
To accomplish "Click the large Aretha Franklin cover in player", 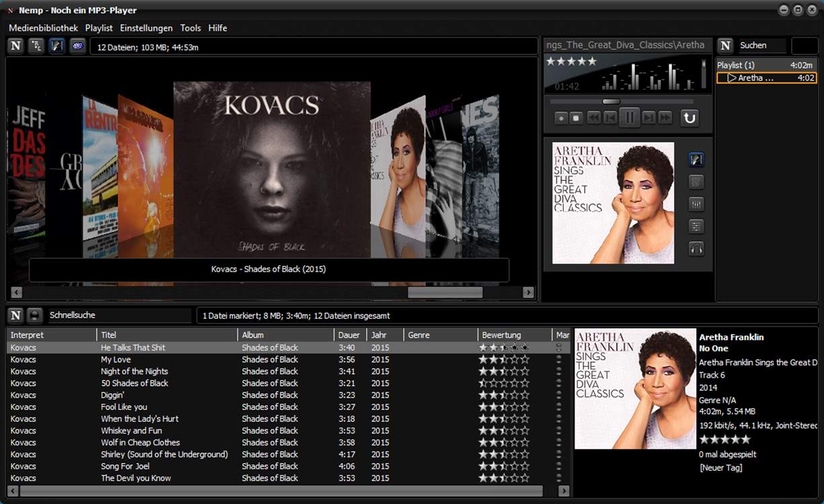I will click(613, 203).
